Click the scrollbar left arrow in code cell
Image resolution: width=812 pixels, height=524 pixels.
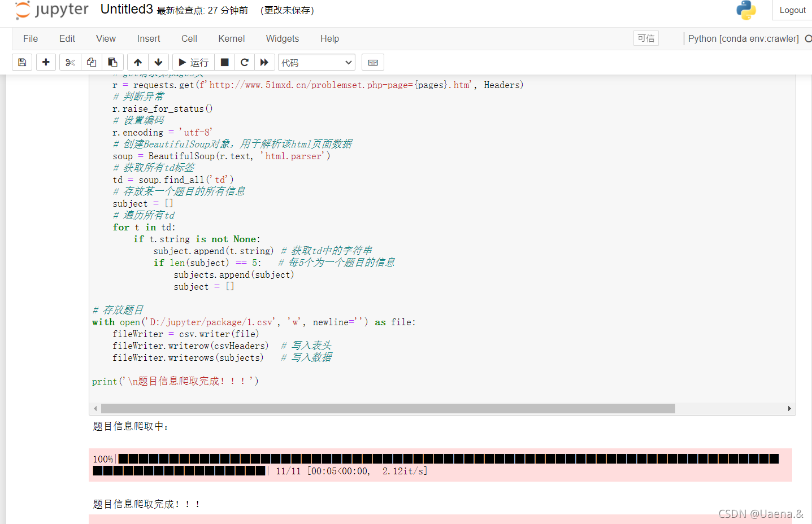point(95,408)
